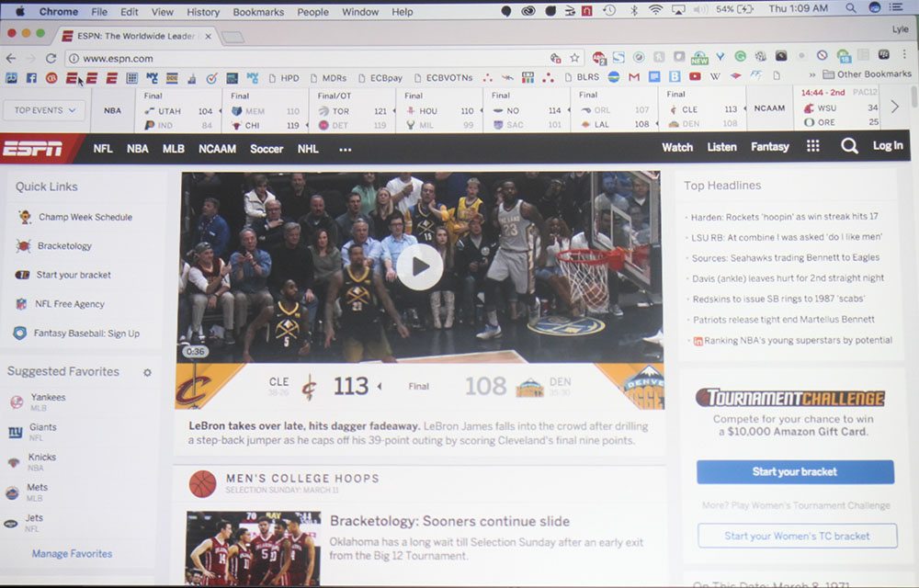Close the ESPN tab

[208, 37]
